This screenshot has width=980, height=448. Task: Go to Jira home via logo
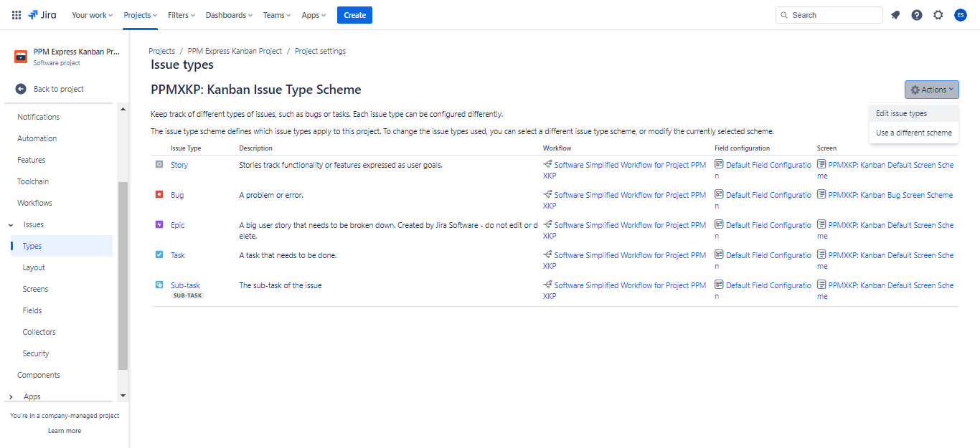42,15
